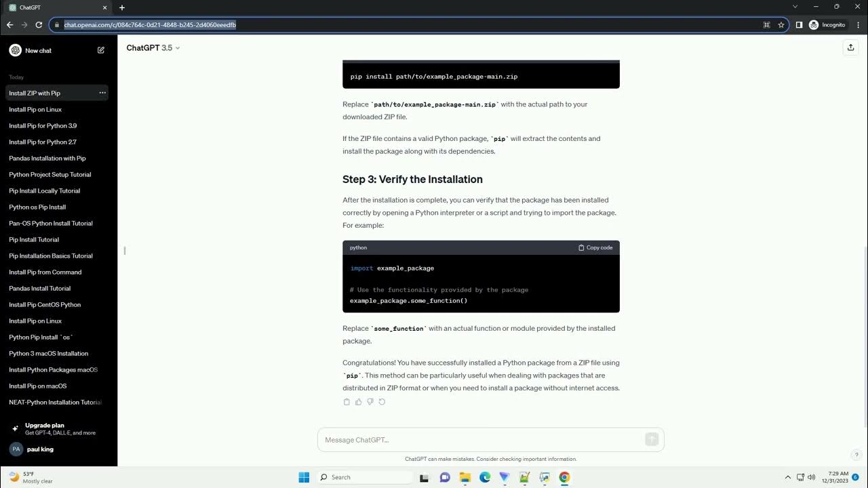Open the clock showing 7:29 AM

[835, 477]
